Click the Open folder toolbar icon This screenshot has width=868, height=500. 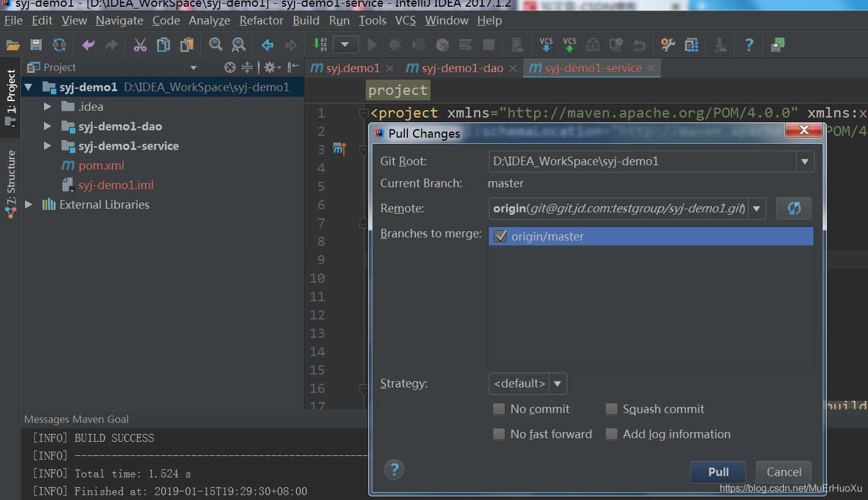pos(13,45)
